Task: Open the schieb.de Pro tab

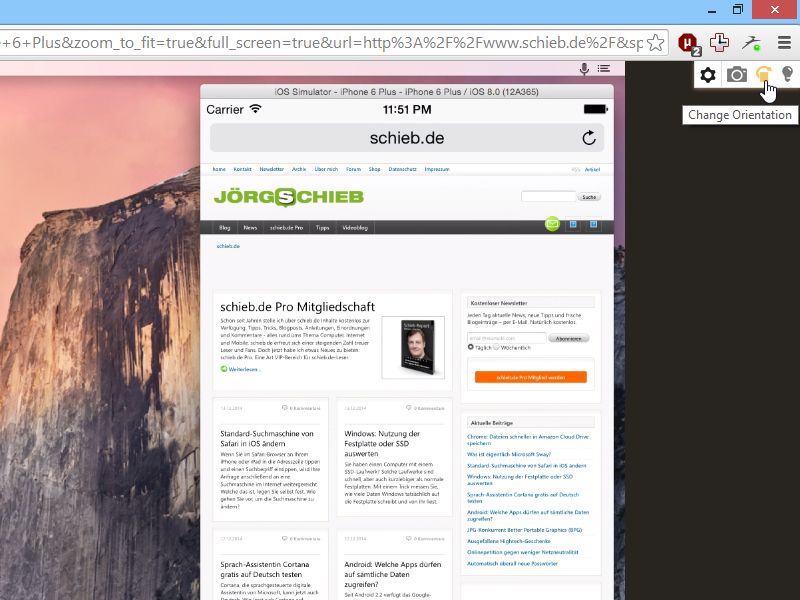Action: point(286,228)
